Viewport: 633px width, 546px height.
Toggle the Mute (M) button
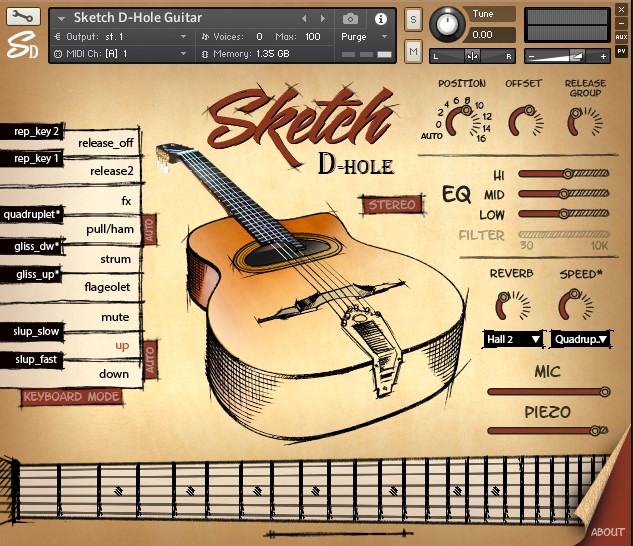coord(414,52)
